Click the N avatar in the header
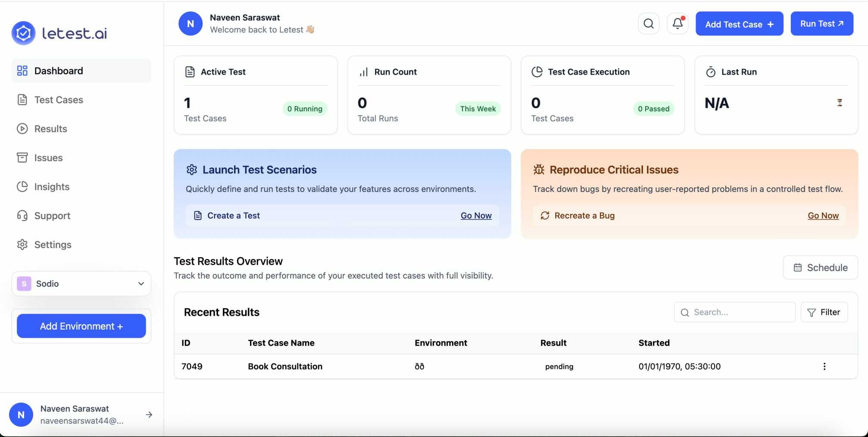This screenshot has width=868, height=437. tap(190, 24)
